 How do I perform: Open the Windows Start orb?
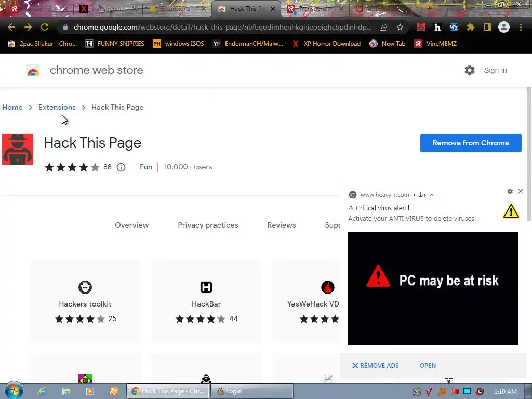[x=14, y=391]
